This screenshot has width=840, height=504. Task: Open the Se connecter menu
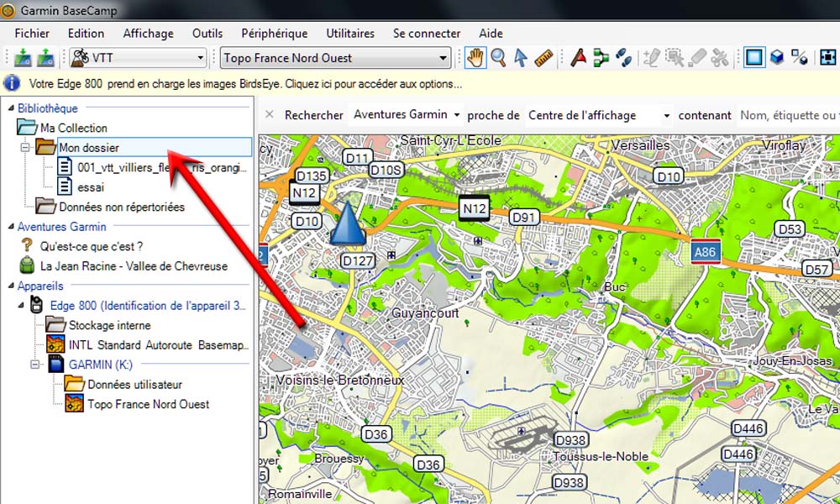click(x=427, y=34)
